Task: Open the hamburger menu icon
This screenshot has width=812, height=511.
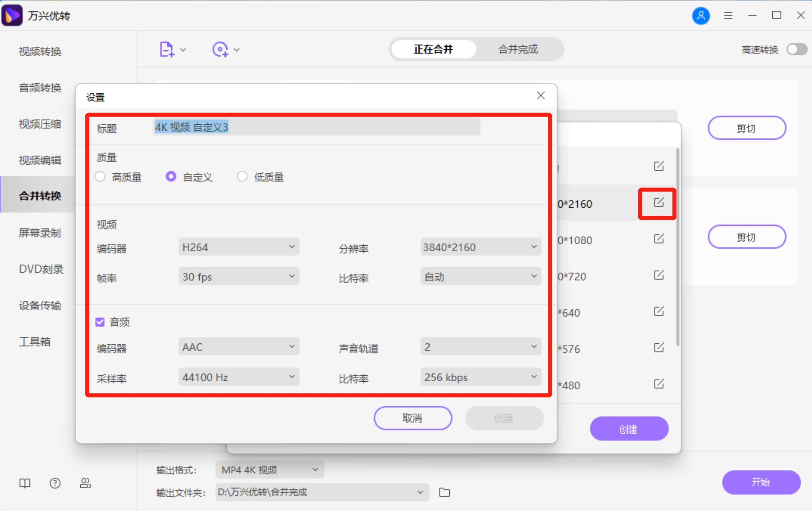Action: [728, 15]
